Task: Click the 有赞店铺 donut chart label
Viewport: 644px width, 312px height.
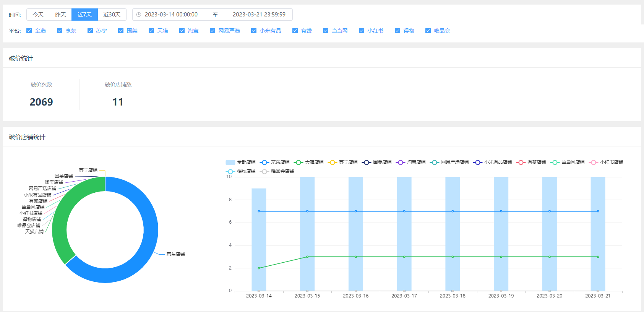Action: (x=38, y=201)
